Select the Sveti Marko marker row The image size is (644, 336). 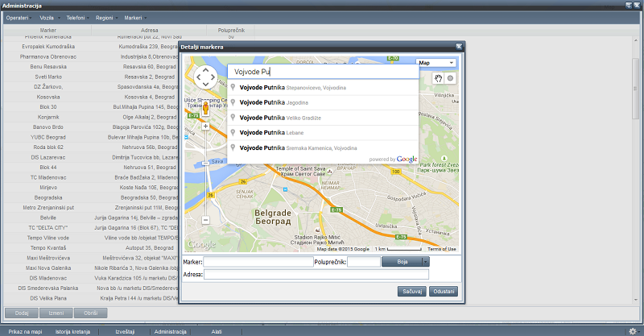pos(91,77)
